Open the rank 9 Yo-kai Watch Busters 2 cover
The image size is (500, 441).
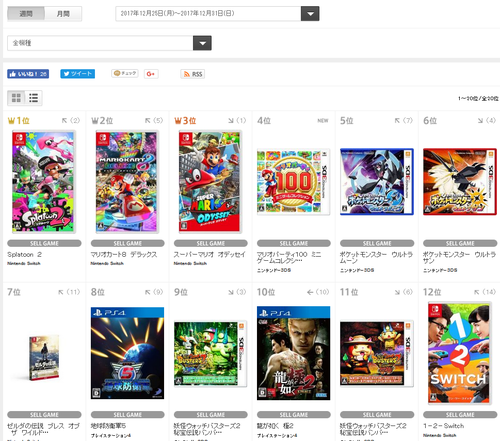[210, 354]
